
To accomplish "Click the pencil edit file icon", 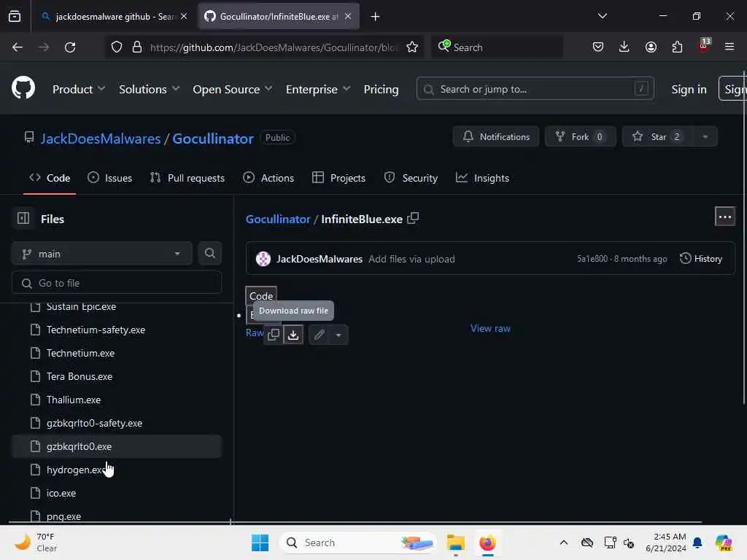I will coord(320,335).
